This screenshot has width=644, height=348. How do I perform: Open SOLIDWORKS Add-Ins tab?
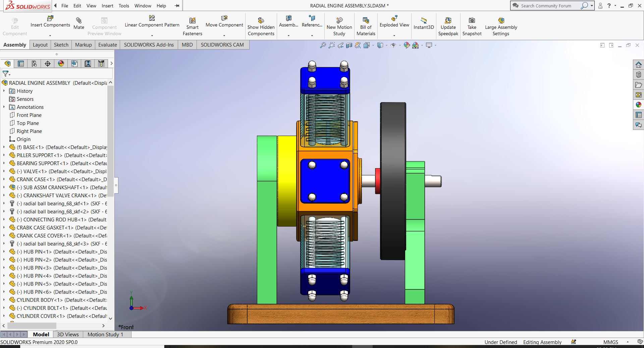pos(149,45)
